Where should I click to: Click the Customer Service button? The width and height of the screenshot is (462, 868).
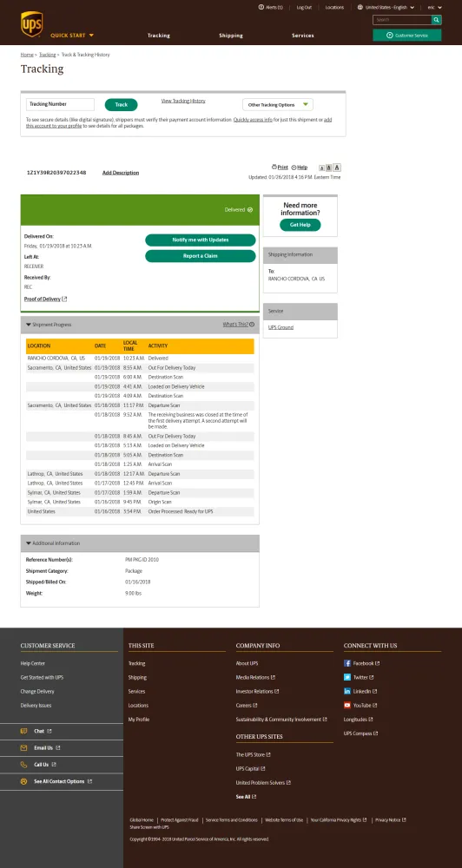(x=407, y=35)
